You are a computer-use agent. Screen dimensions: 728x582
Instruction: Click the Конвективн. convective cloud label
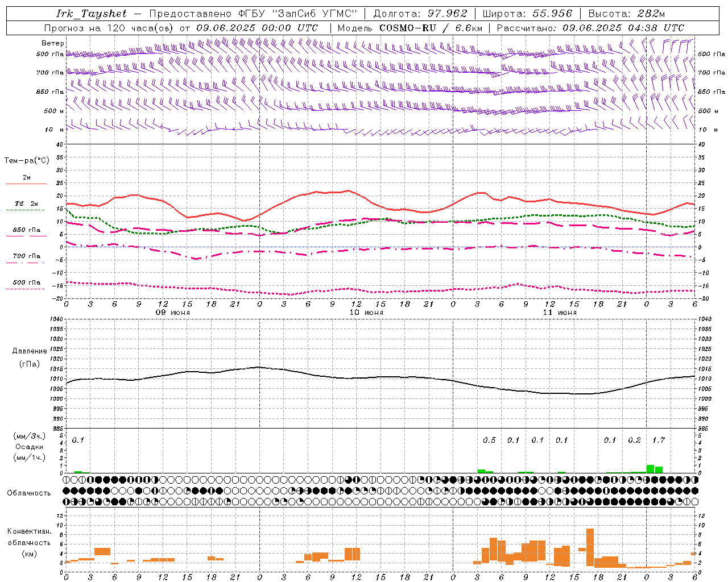(x=29, y=531)
